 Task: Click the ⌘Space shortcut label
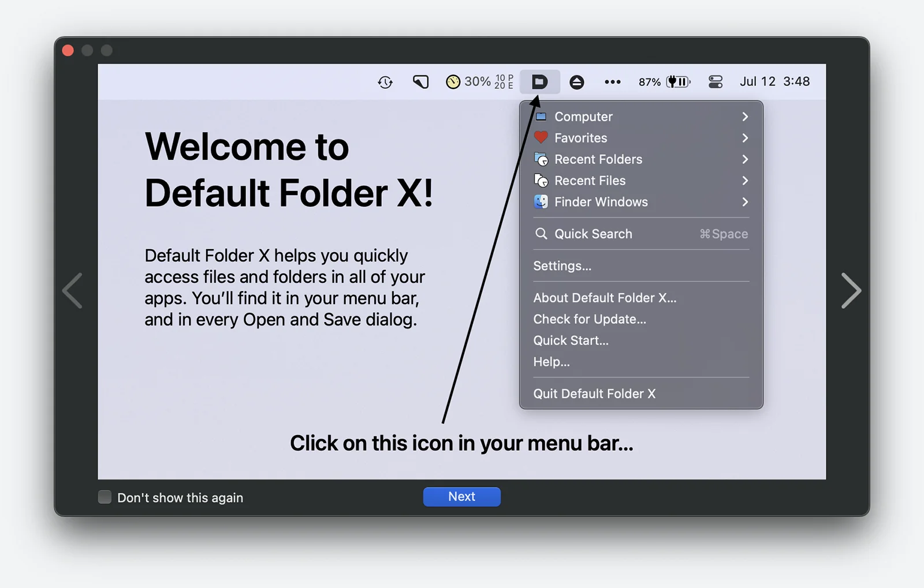[x=724, y=234]
